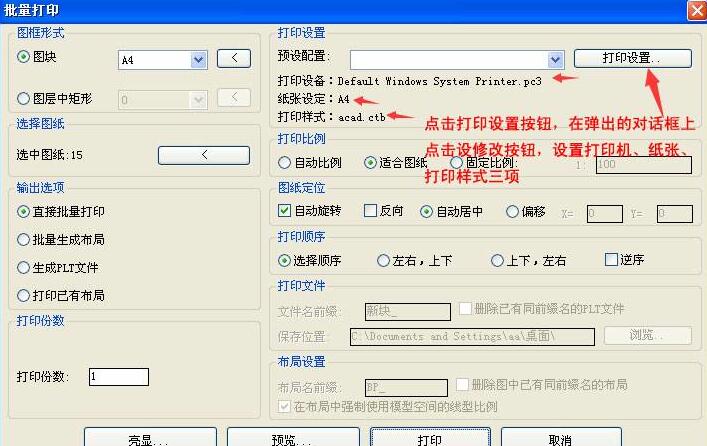Image resolution: width=707 pixels, height=446 pixels.
Task: Select the 图层中矩形 radio option
Action: [23, 98]
